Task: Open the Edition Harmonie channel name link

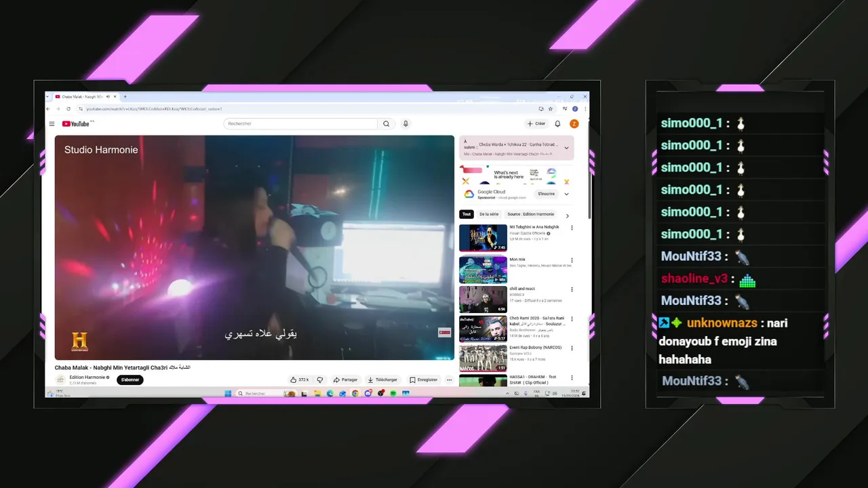Action: 87,378
